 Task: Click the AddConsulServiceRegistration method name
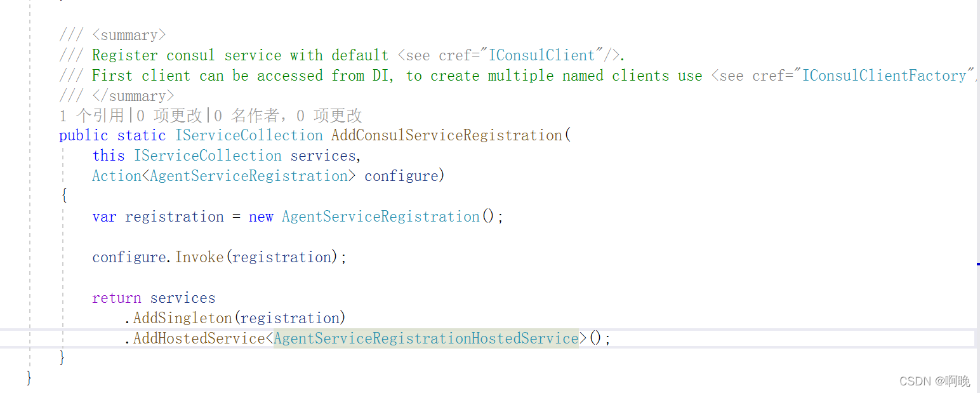click(447, 135)
